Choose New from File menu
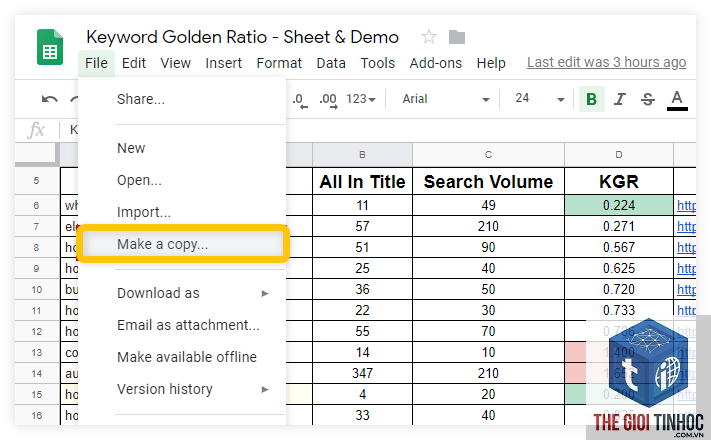Screen dimensions: 711x440 (182, 148)
